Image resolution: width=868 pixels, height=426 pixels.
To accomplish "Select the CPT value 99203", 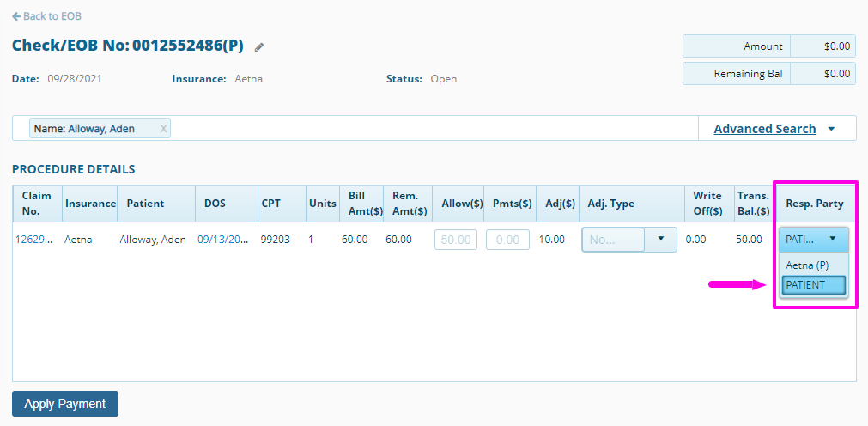I will point(276,240).
